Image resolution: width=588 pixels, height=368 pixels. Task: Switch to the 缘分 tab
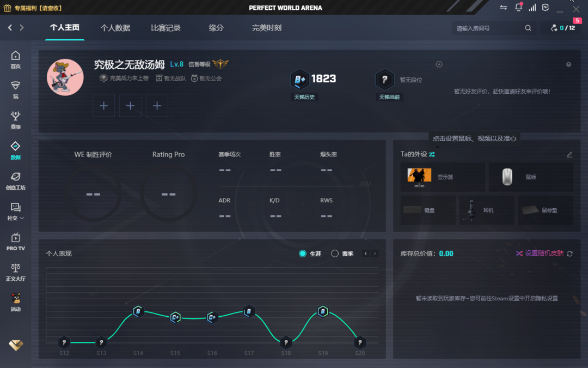[x=216, y=28]
